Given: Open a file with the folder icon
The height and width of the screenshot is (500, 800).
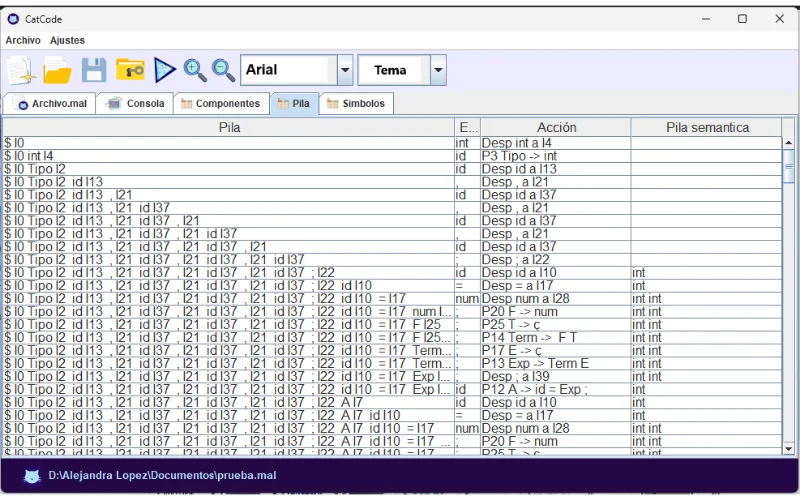Looking at the screenshot, I should point(58,70).
